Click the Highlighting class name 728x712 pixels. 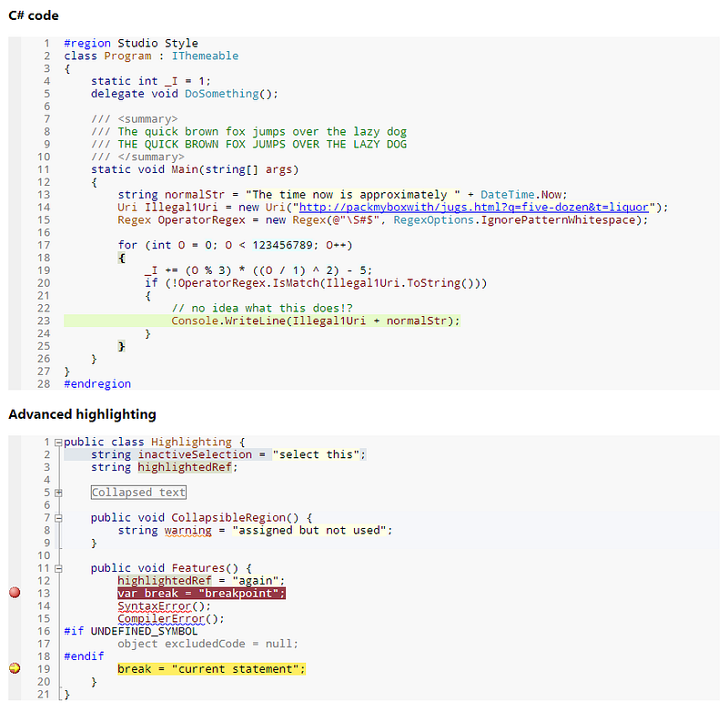point(191,442)
